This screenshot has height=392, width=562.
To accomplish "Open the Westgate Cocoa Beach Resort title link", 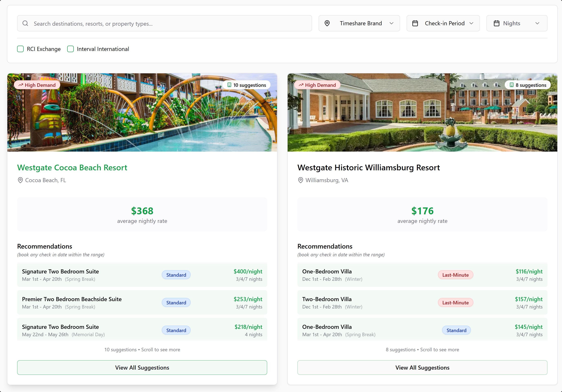I will point(72,167).
